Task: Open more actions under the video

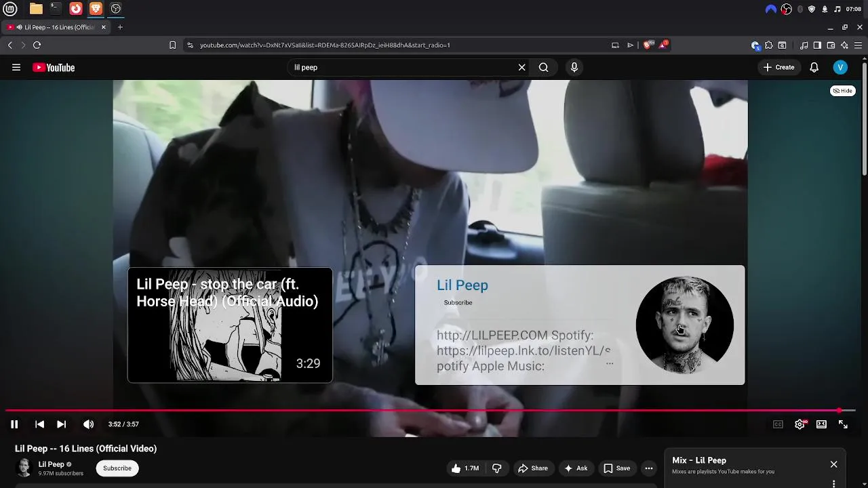Action: (649, 468)
